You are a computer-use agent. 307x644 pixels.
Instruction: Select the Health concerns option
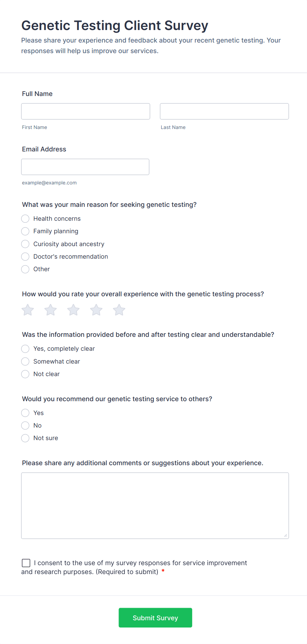coord(25,219)
